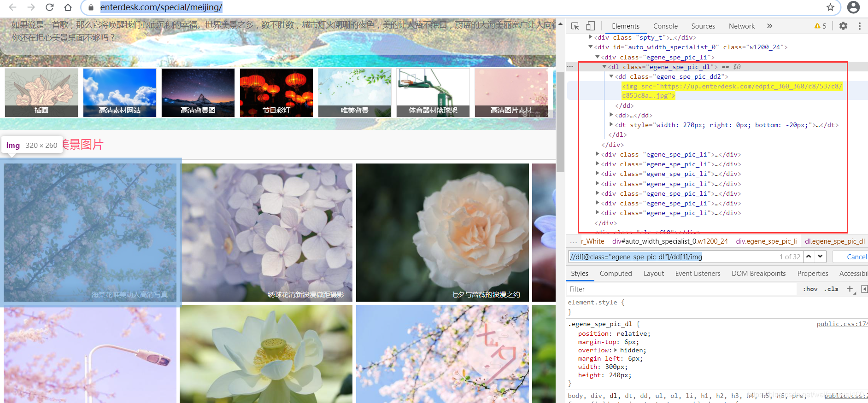Show more DevTools tabs chevron
Screen dimensions: 868x403
point(769,26)
